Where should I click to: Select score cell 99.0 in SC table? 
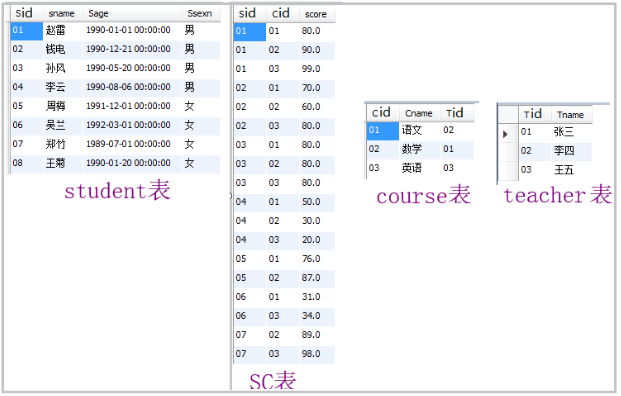[317, 69]
